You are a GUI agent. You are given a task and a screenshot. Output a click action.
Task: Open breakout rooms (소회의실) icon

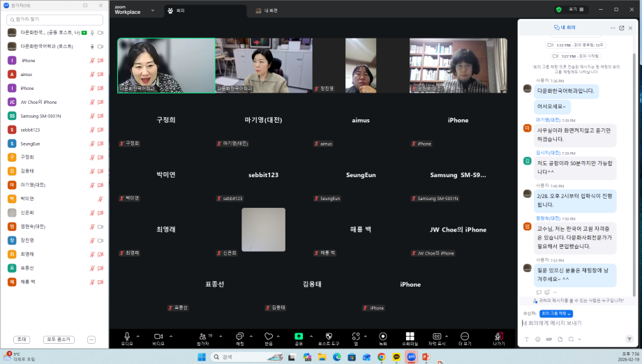[x=409, y=336]
